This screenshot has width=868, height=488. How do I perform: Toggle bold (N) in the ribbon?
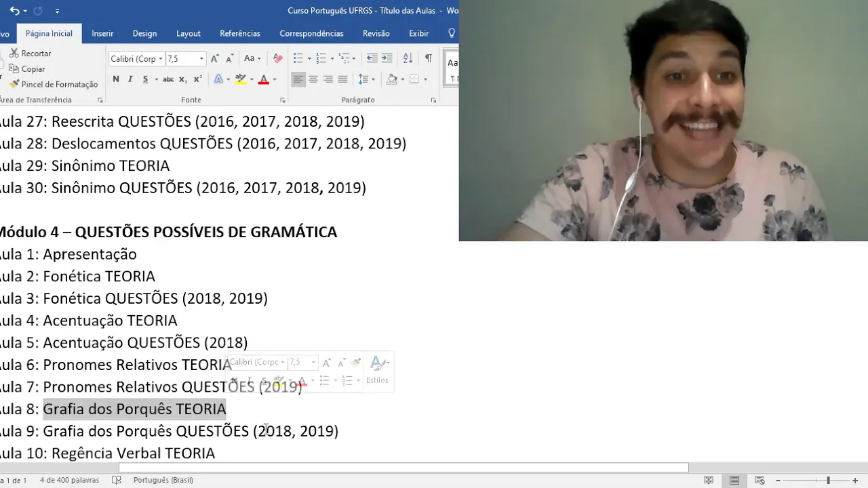click(116, 79)
